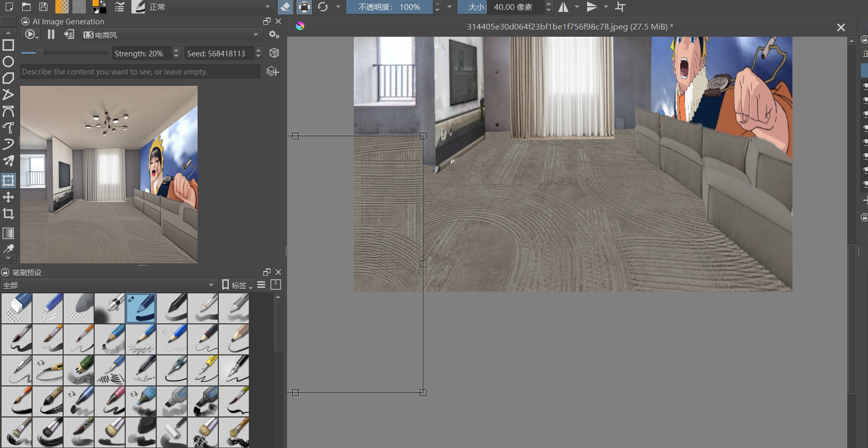Viewport: 868px width, 448px height.
Task: Add control layer icon beside prompt
Action: 273,71
